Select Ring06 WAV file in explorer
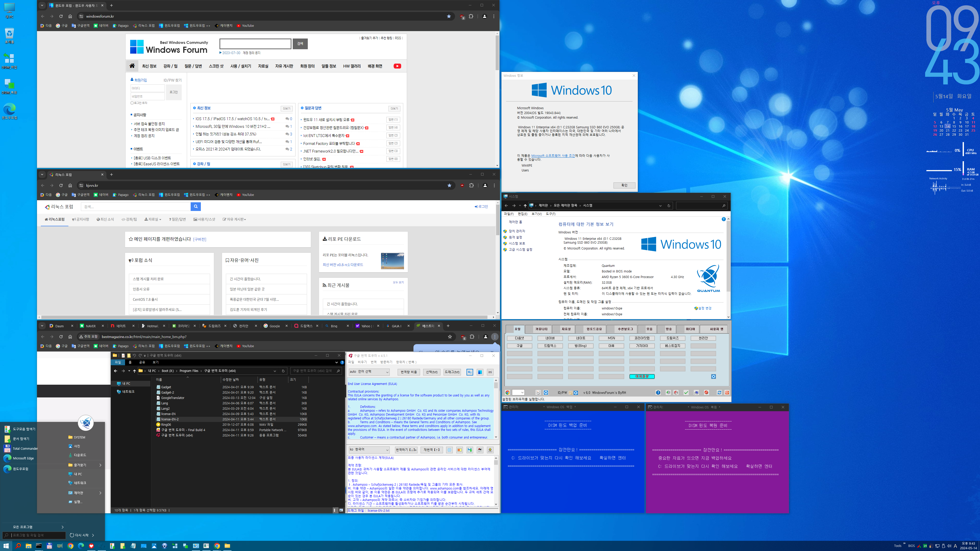The image size is (980, 551). tap(231, 424)
